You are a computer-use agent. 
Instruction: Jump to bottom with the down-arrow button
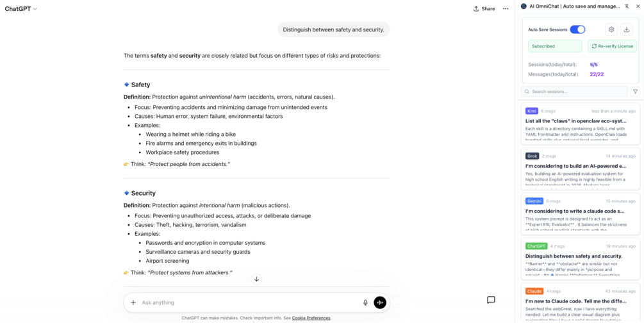click(257, 279)
